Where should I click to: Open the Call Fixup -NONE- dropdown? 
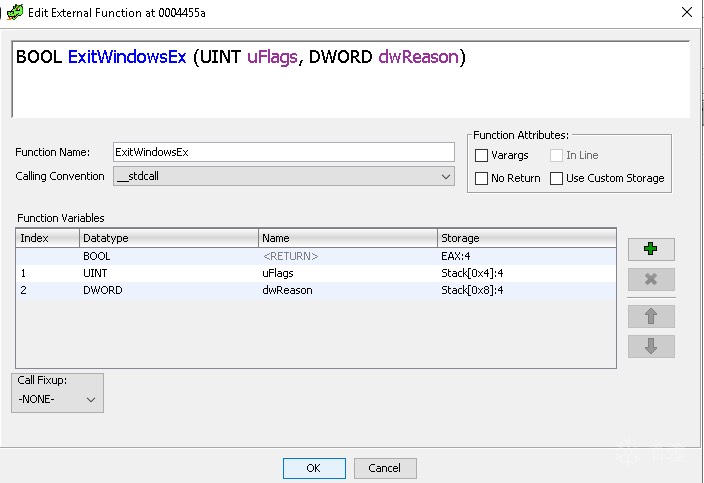point(57,399)
